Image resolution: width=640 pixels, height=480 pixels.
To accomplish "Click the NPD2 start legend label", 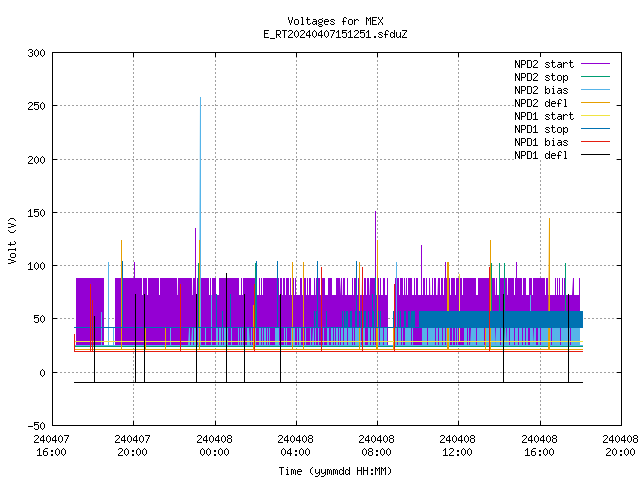I will pos(544,64).
